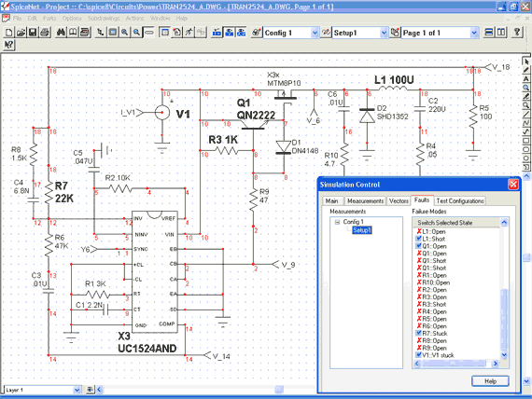Image resolution: width=532 pixels, height=399 pixels.
Task: Click the Failure Modes horizontal scrollbar thumb
Action: click(x=454, y=364)
